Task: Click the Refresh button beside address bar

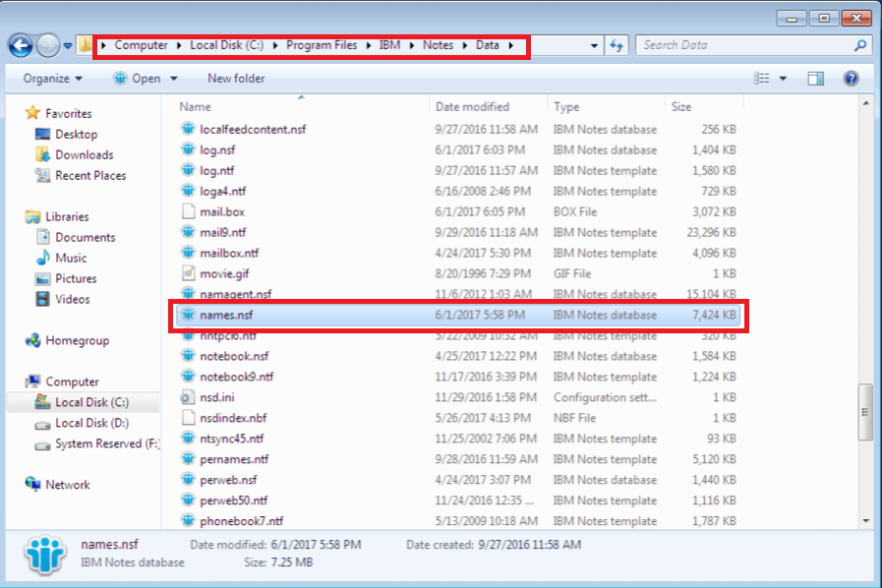Action: tap(617, 45)
